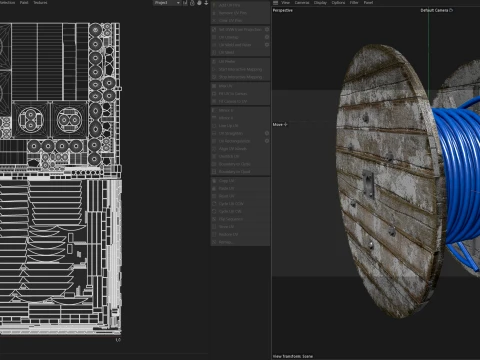The image size is (480, 360).
Task: Select the UV Peeler tool icon
Action: 214,62
